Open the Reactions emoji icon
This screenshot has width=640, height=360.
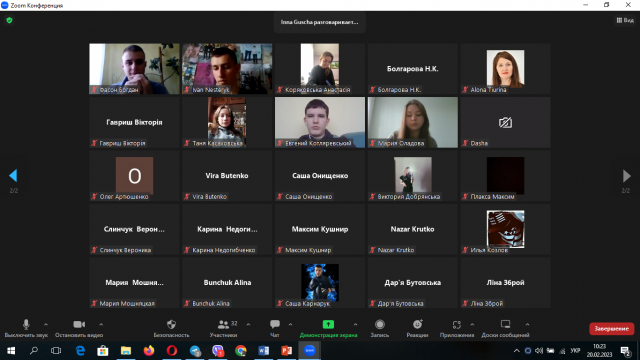coord(417,324)
